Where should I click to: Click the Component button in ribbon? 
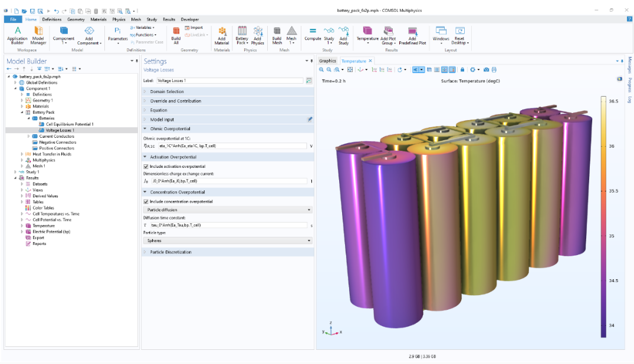[x=64, y=35]
